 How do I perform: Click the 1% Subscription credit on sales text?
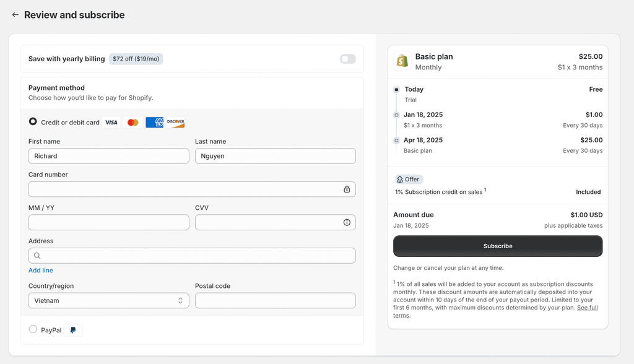point(439,192)
